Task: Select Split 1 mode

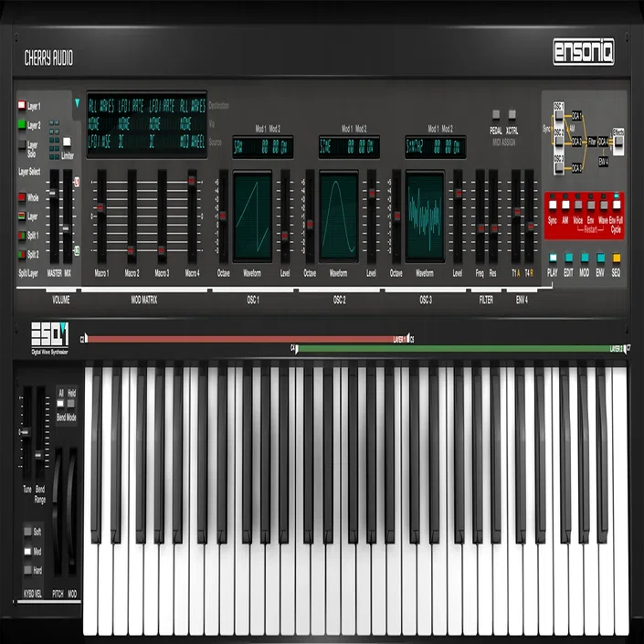Action: 22,236
